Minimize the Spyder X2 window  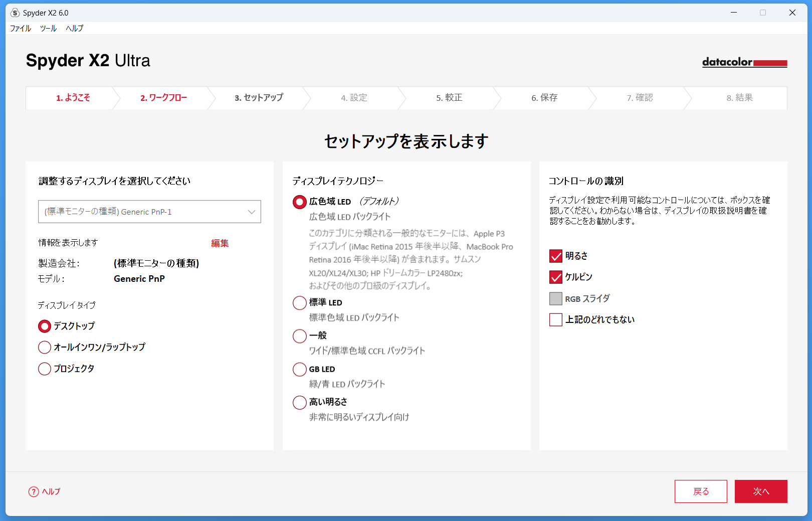(734, 13)
